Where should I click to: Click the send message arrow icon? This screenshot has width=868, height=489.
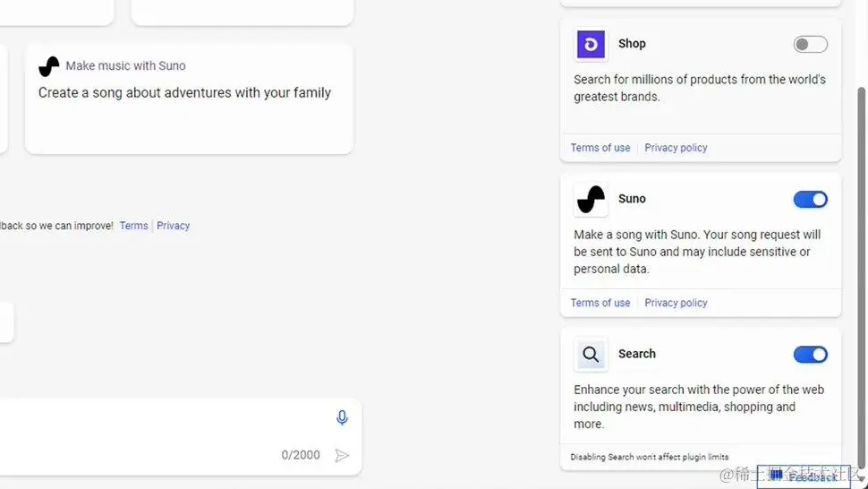342,455
